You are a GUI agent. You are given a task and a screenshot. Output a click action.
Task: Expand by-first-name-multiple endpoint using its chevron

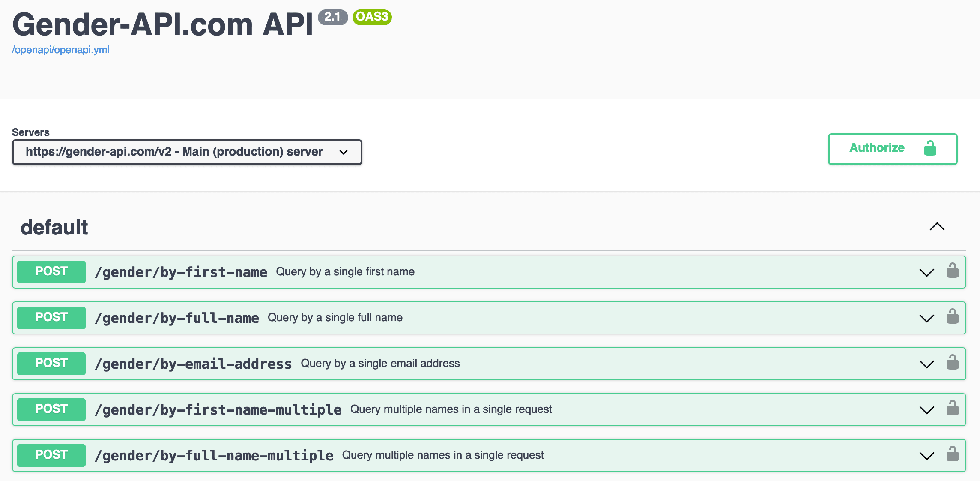point(926,410)
